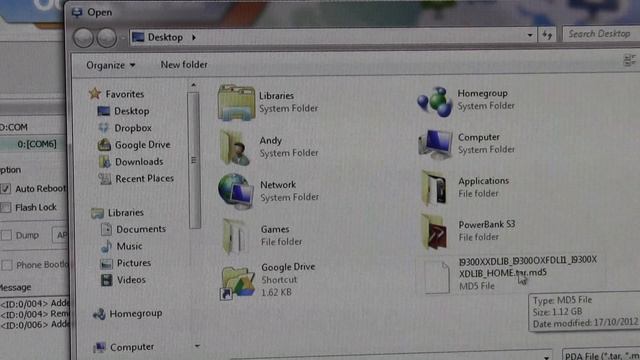Image resolution: width=640 pixels, height=360 pixels.
Task: Select the Favorites header label
Action: [124, 94]
